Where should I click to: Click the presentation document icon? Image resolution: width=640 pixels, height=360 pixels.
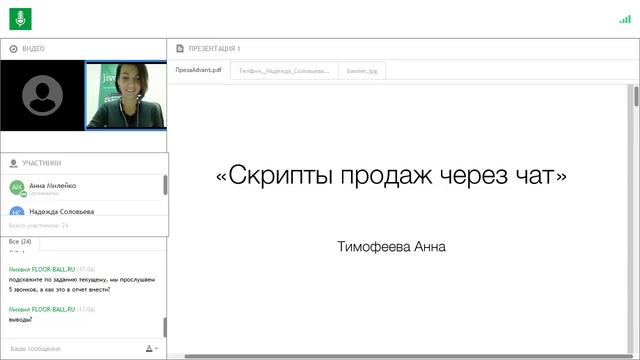click(x=180, y=49)
